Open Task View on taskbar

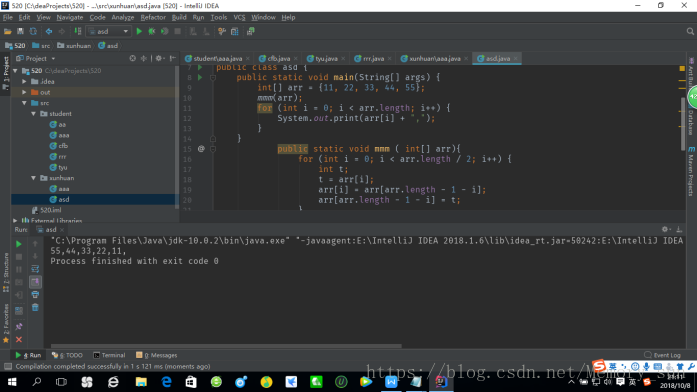tap(61, 382)
